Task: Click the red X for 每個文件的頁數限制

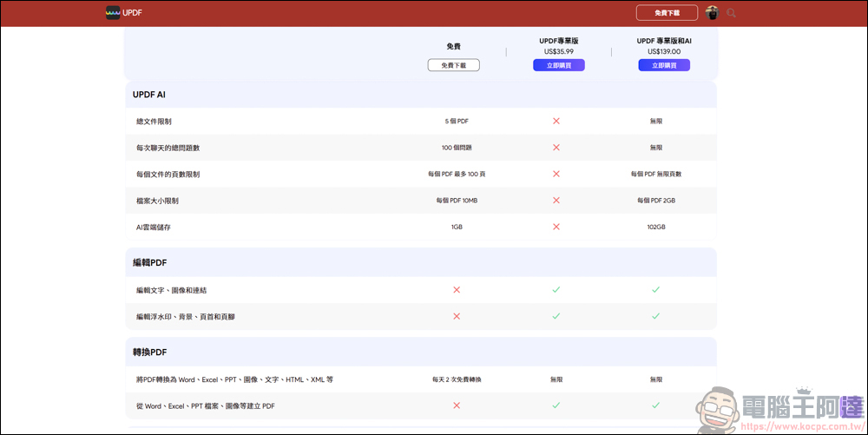Action: [556, 174]
